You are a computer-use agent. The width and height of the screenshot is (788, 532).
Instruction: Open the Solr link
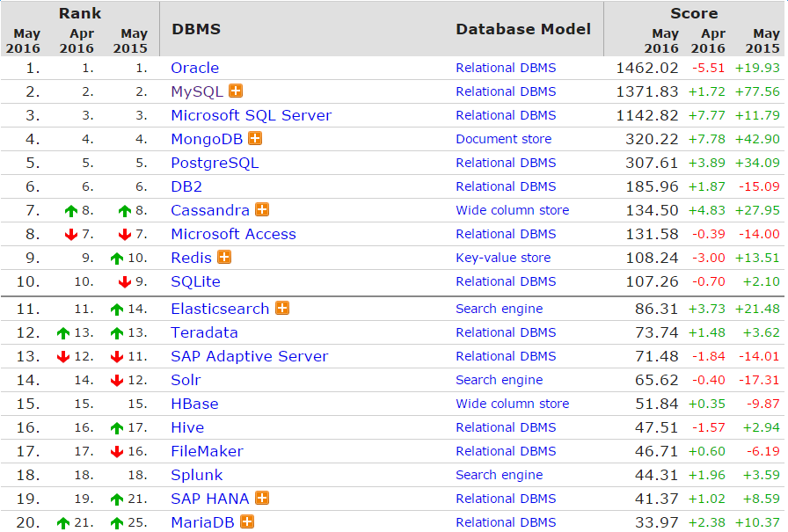[186, 380]
